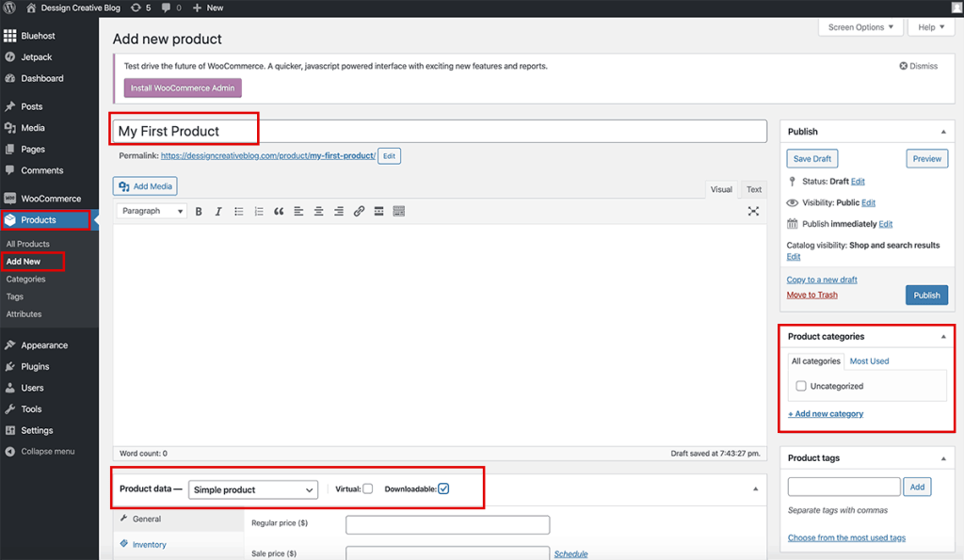964x560 pixels.
Task: Enable distraction-free writing mode icon
Action: [753, 212]
